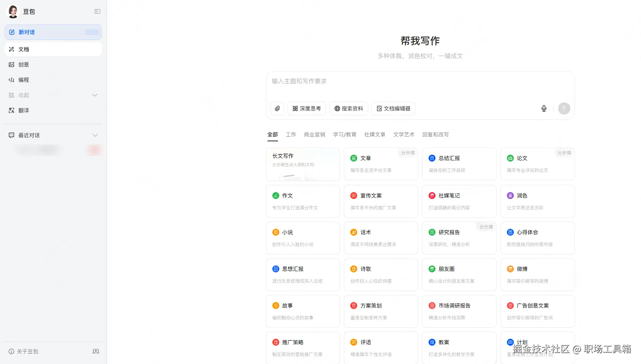Focus the 输入主题和写作要求 input field
Viewport: 641px width, 364px height.
click(x=420, y=81)
